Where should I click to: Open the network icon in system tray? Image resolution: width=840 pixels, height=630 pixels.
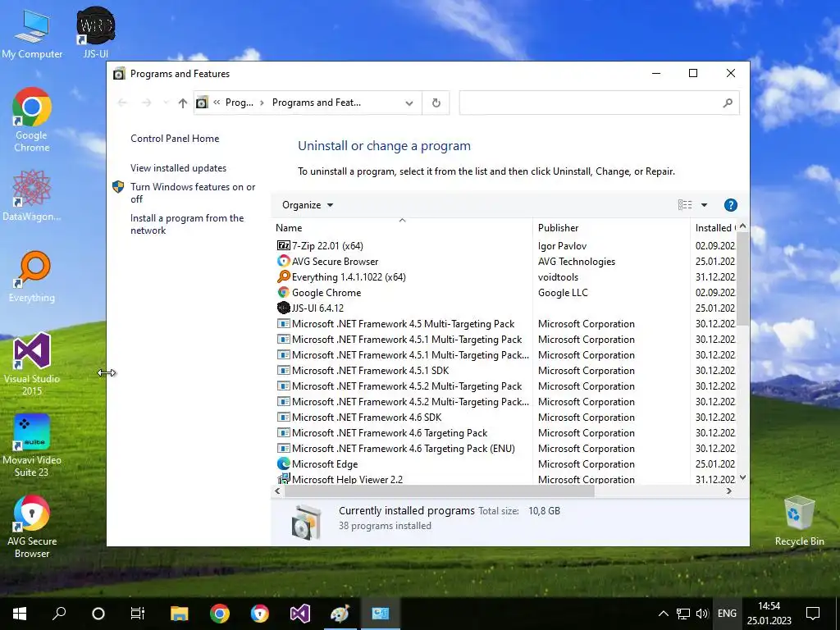[x=683, y=614]
